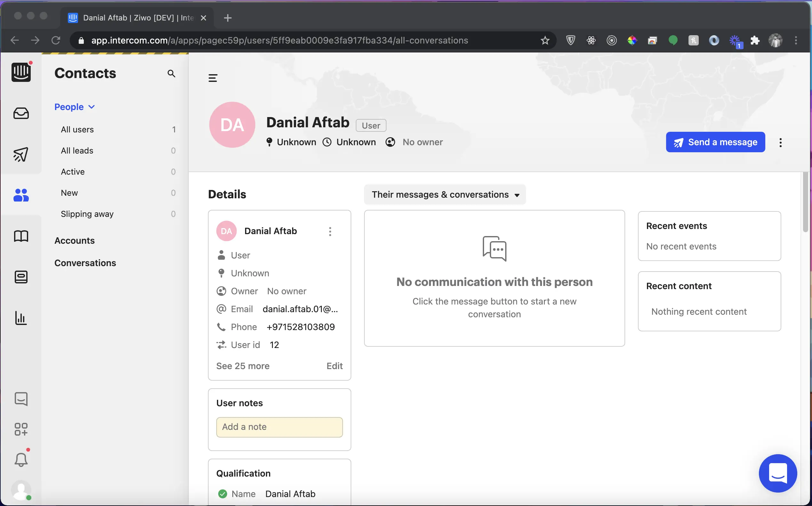Open Their messages & conversations dropdown
The image size is (812, 506).
[445, 194]
